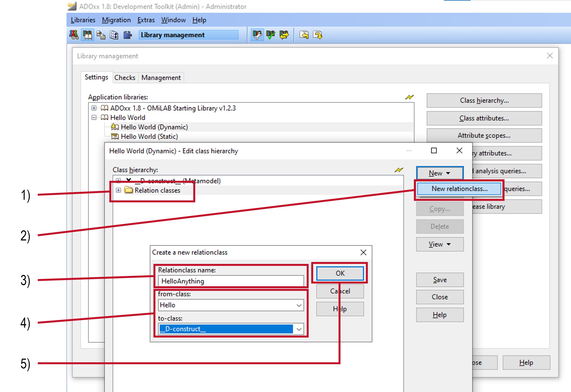Image resolution: width=571 pixels, height=392 pixels.
Task: Open the Component management puzzle icon
Action: [127, 35]
